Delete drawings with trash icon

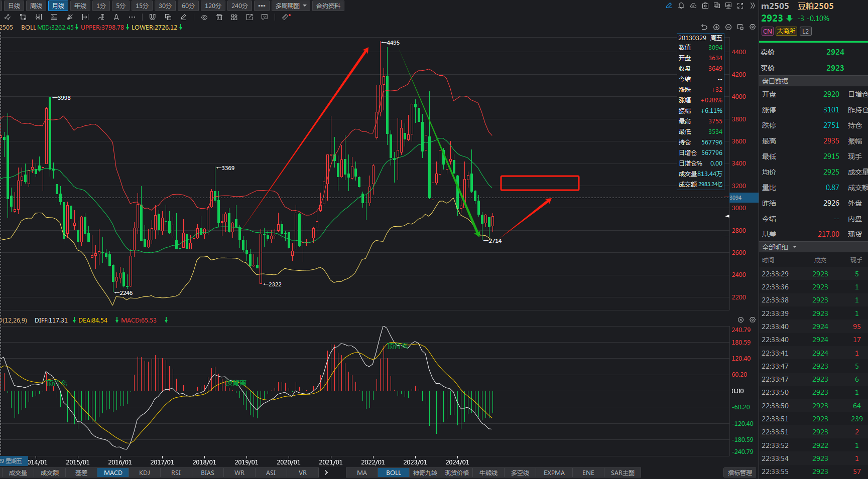click(219, 17)
